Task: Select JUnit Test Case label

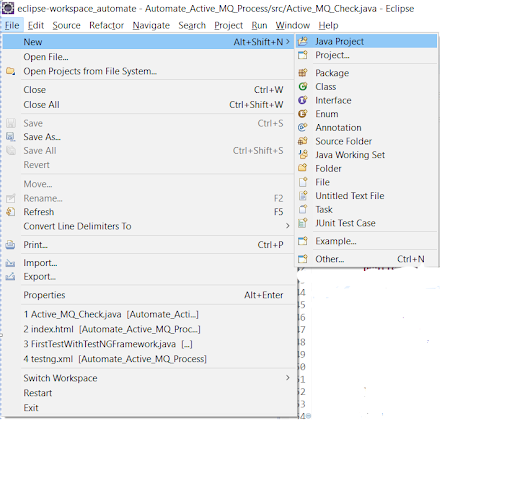Action: tap(345, 223)
